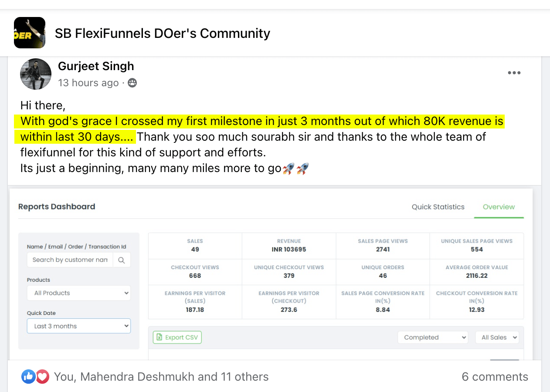Click the Gurjeet Singh author name
The width and height of the screenshot is (550, 392).
[96, 66]
